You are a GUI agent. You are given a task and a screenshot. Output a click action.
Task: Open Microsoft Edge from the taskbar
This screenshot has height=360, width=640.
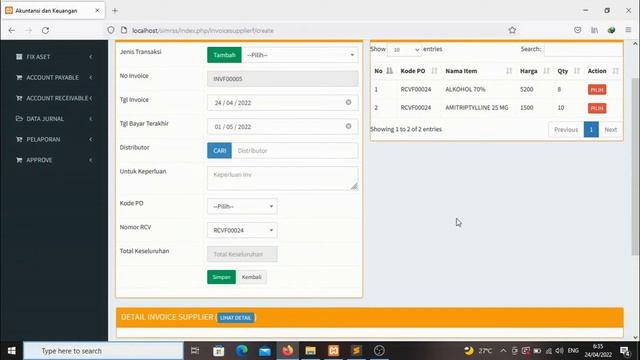point(242,351)
